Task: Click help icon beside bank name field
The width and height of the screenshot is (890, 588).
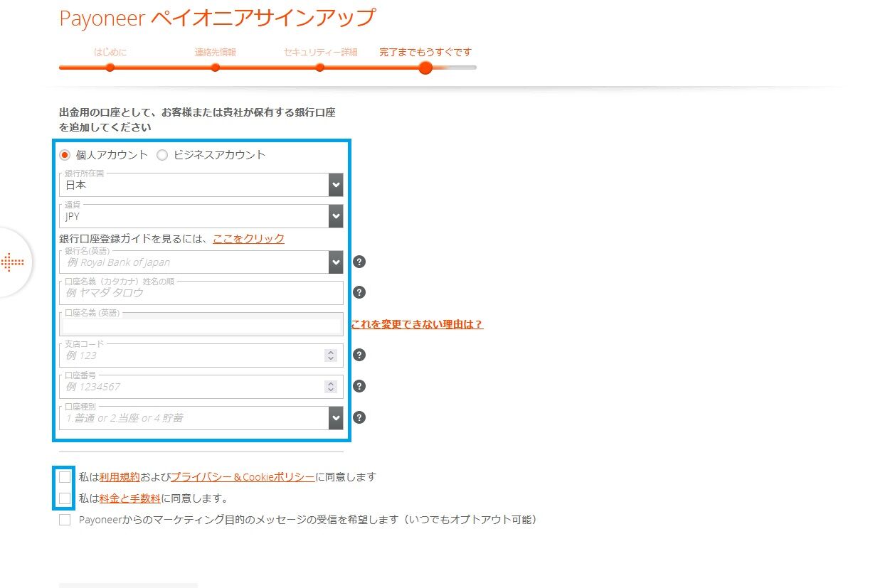Action: click(360, 262)
